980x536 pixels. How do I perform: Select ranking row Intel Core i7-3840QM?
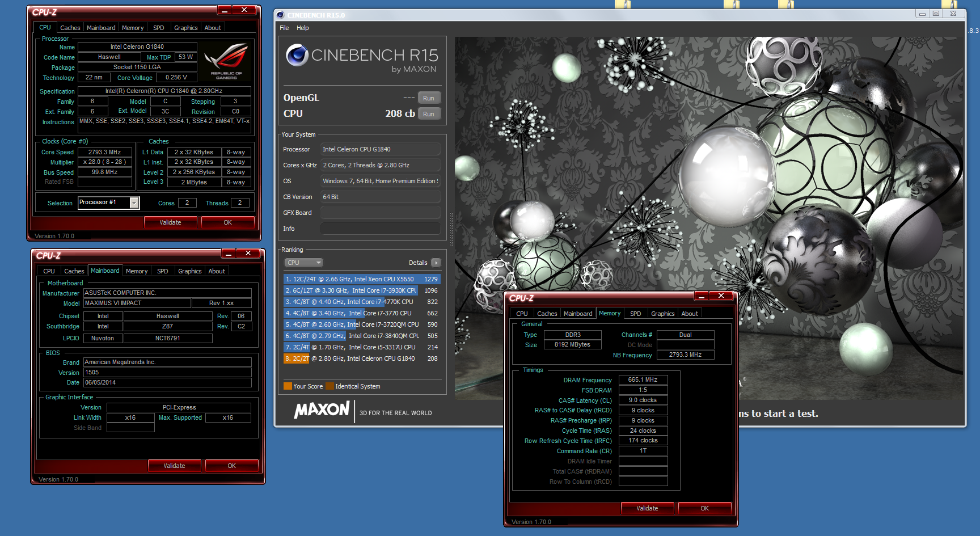[x=362, y=336]
